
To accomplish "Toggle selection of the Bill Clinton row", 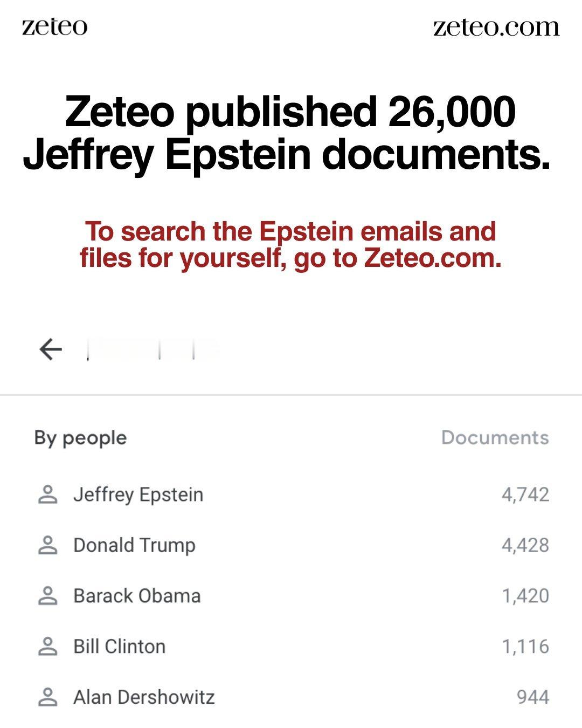I will tap(291, 647).
